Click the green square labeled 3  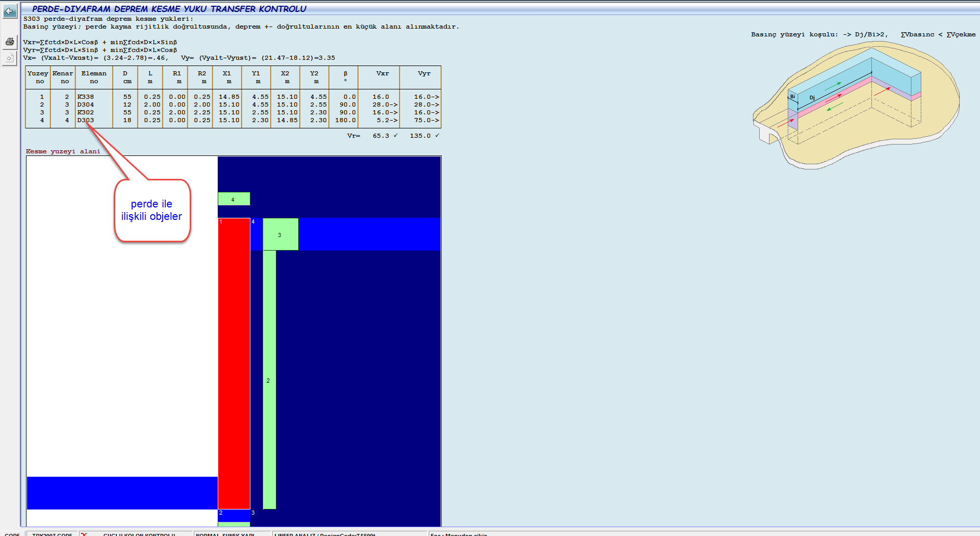click(x=280, y=234)
